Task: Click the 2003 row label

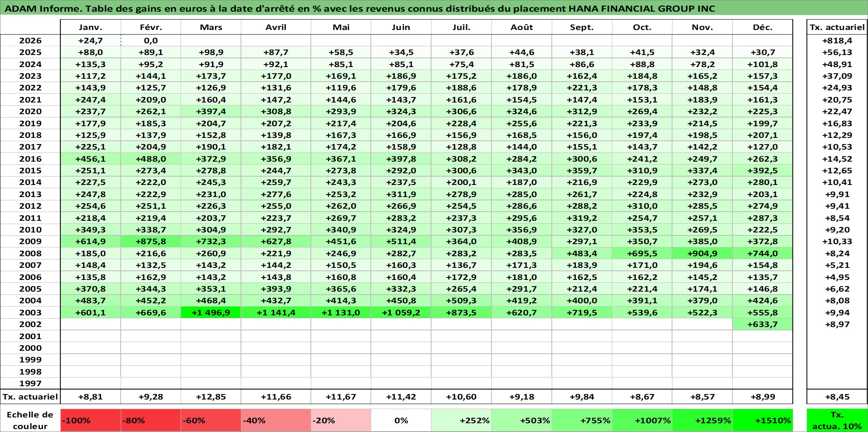Action: point(30,312)
